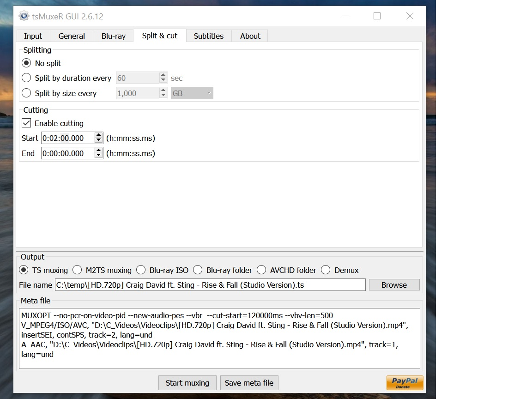Increase the split size value
This screenshot has width=532, height=399.
[163, 90]
